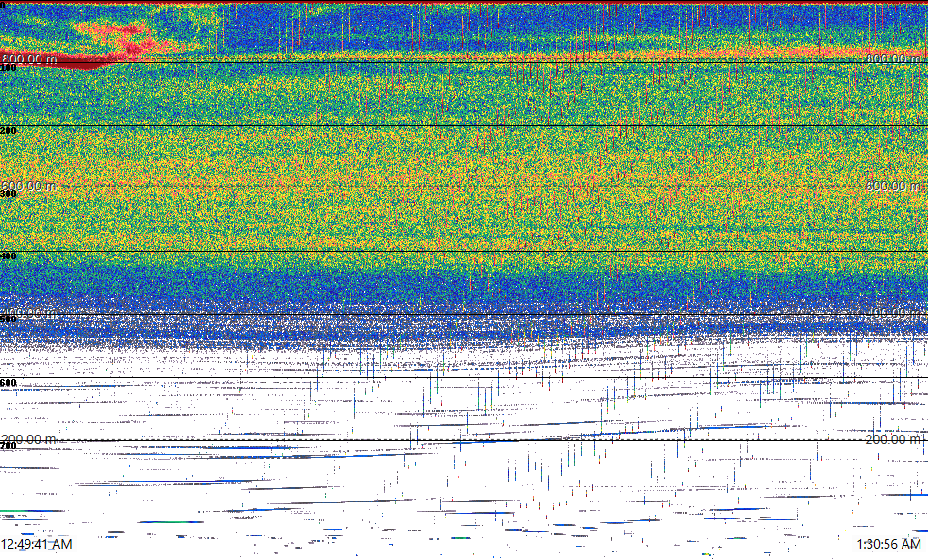Click the 400.00 m label at left edge
The image size is (928, 560).
click(x=29, y=312)
